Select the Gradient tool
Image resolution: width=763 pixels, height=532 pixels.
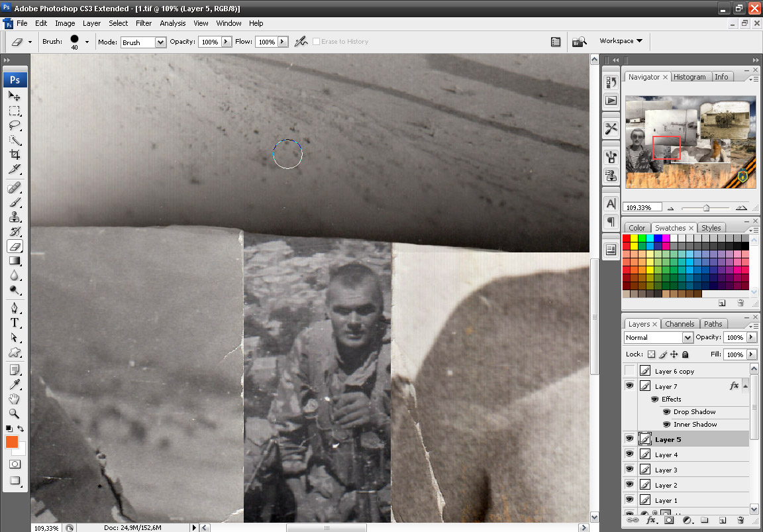click(x=15, y=261)
